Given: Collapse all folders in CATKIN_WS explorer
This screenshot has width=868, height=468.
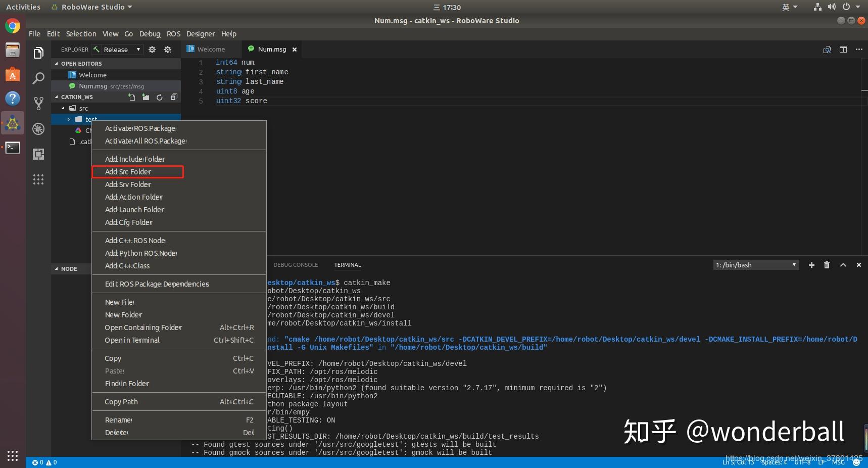Looking at the screenshot, I should coord(174,97).
